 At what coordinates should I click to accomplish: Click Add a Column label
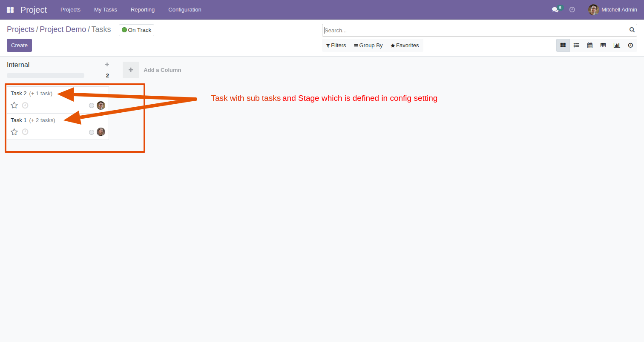162,70
